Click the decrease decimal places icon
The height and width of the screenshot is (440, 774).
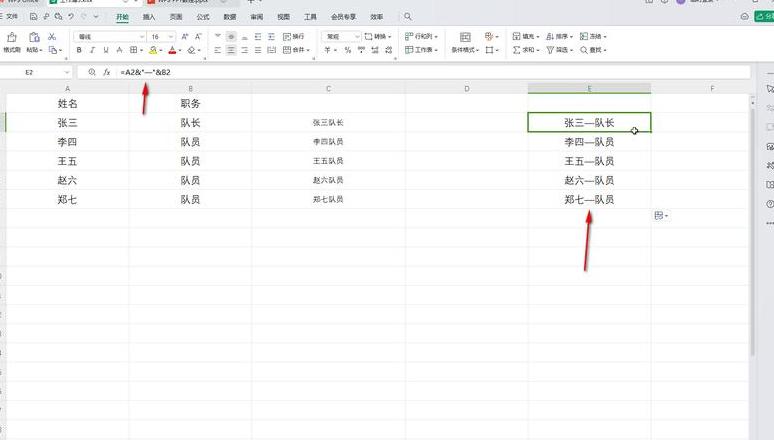(388, 50)
